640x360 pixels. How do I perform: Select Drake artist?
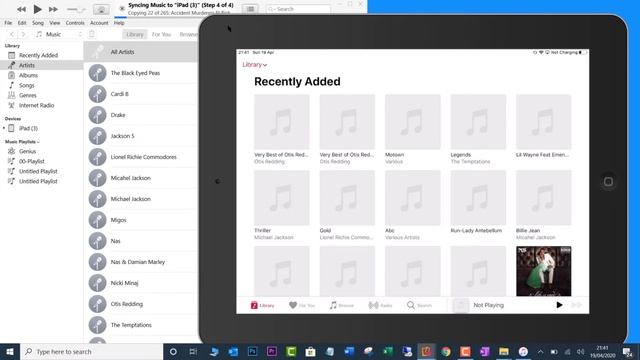click(x=141, y=115)
